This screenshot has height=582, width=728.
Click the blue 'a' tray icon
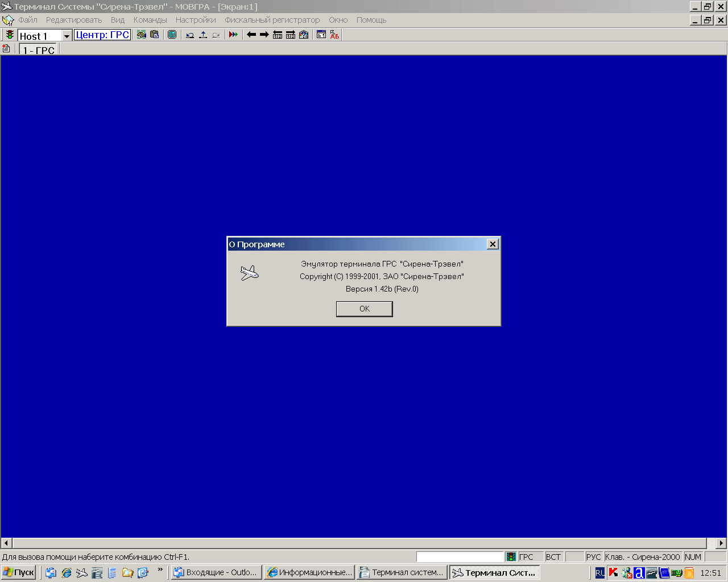tap(639, 573)
